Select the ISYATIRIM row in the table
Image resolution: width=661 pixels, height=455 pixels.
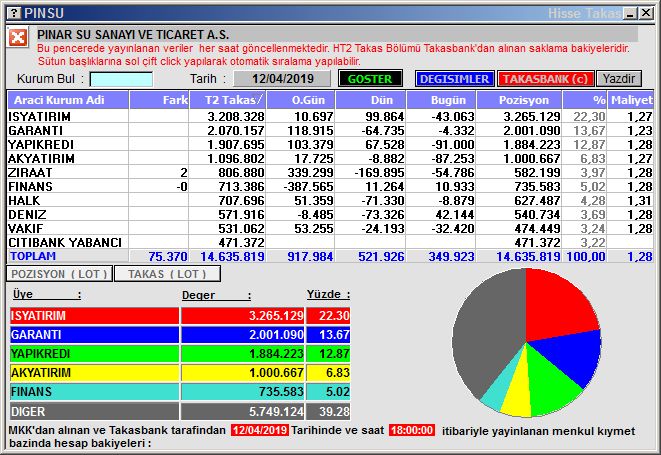click(x=330, y=116)
